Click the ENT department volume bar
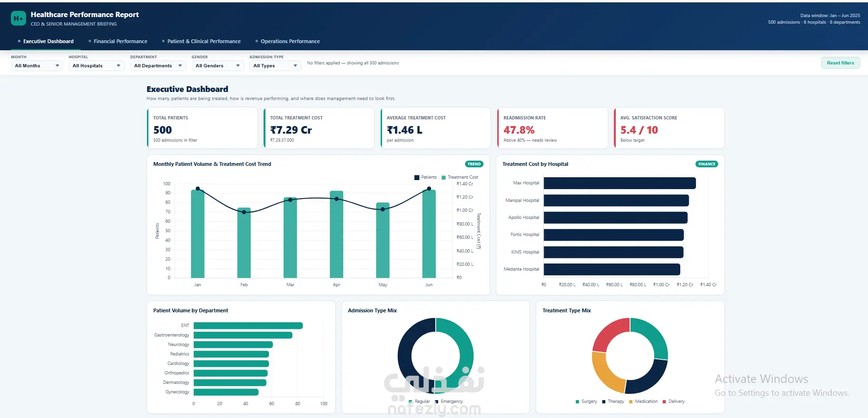The height and width of the screenshot is (418, 868). (248, 326)
